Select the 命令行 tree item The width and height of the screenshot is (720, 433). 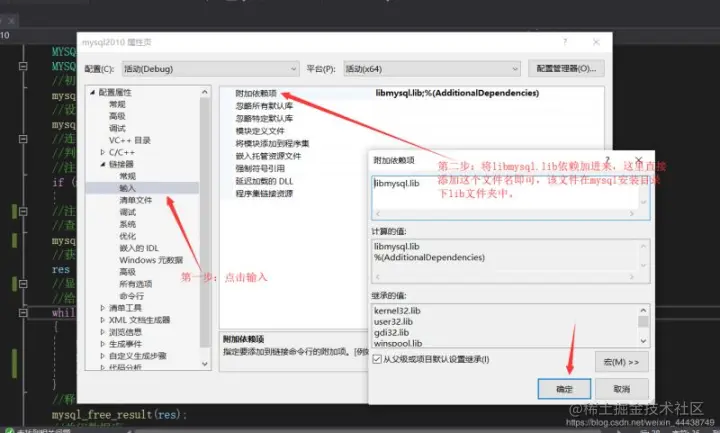(x=131, y=296)
